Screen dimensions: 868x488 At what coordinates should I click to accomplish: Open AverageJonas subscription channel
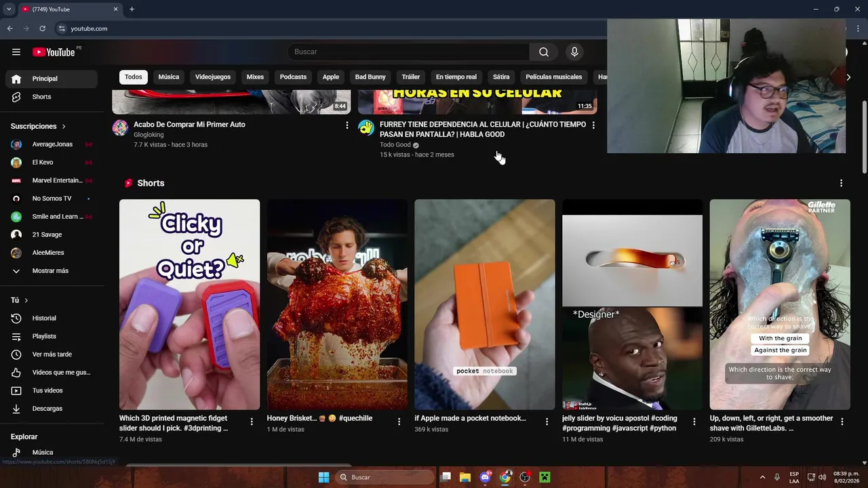[52, 144]
